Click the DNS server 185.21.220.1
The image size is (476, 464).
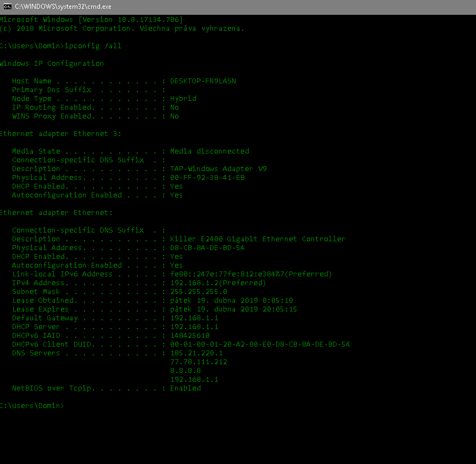(196, 353)
